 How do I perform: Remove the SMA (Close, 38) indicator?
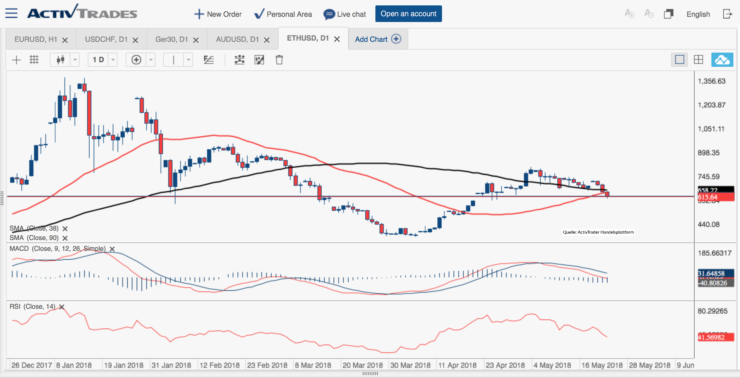pos(65,228)
